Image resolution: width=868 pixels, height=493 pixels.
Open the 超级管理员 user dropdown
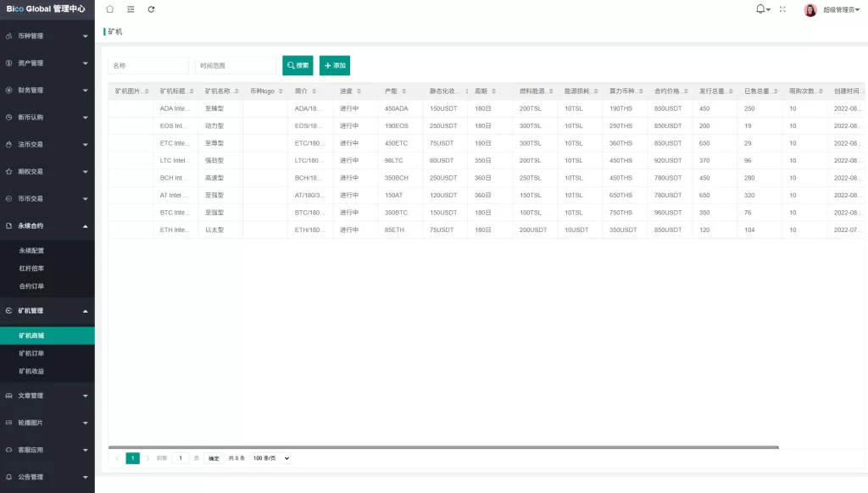tap(840, 9)
